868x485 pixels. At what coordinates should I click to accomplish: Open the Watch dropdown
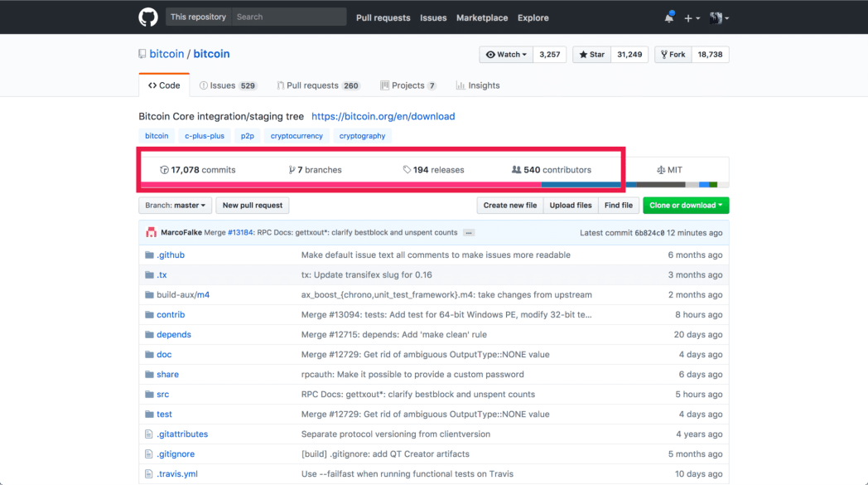click(506, 55)
